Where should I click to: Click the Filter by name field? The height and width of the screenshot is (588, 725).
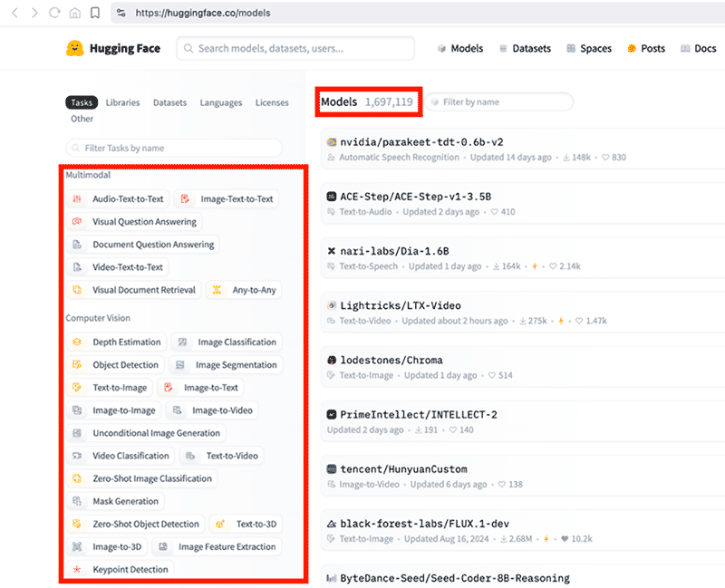[499, 101]
